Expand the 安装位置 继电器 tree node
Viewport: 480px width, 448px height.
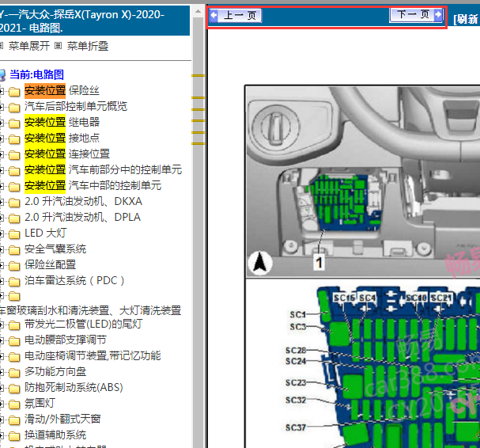pyautogui.click(x=2, y=123)
